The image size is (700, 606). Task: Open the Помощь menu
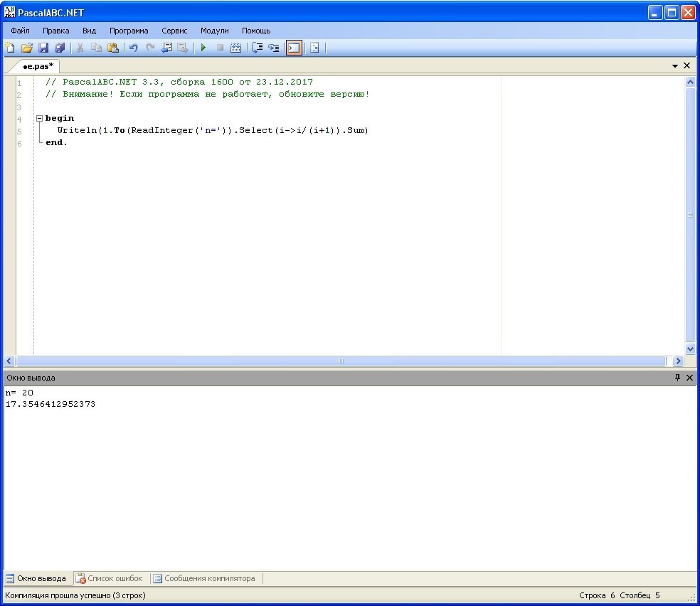[x=256, y=31]
